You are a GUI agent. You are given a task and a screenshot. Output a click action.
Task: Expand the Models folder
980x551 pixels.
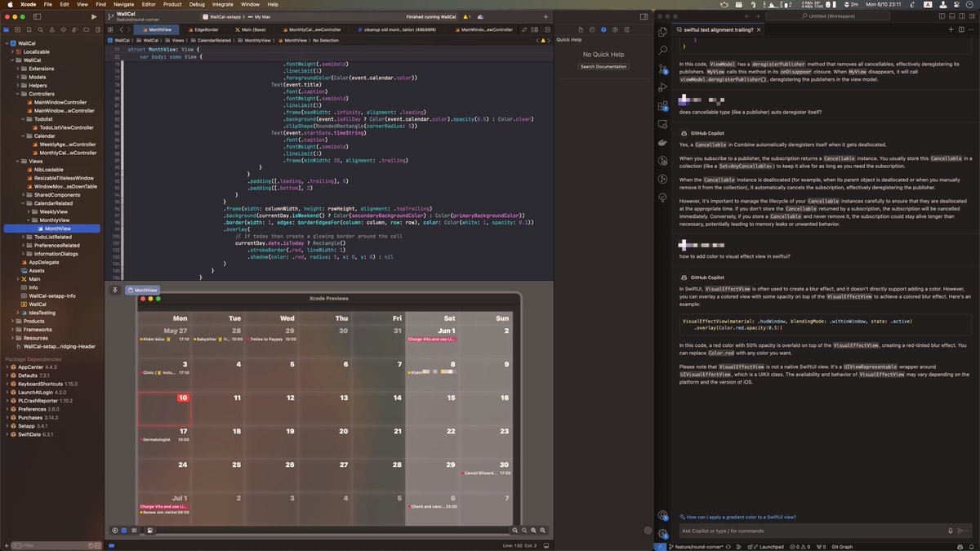(18, 77)
